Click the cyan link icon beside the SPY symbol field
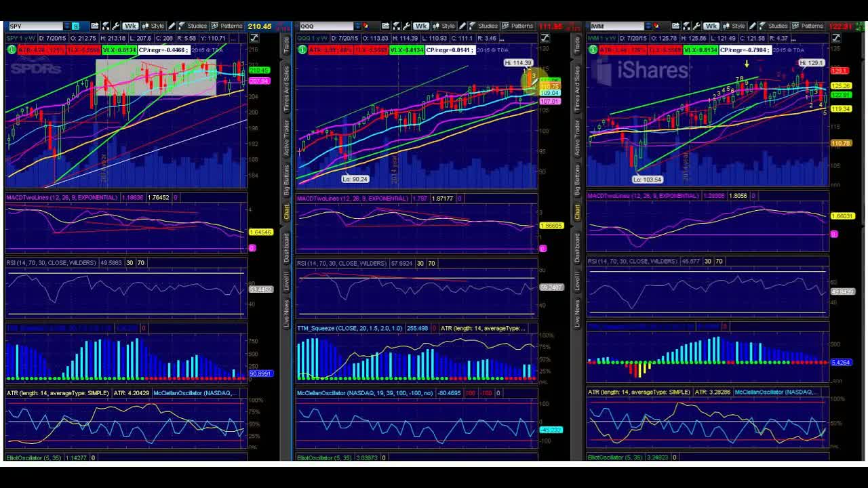868x488 pixels. [x=75, y=26]
